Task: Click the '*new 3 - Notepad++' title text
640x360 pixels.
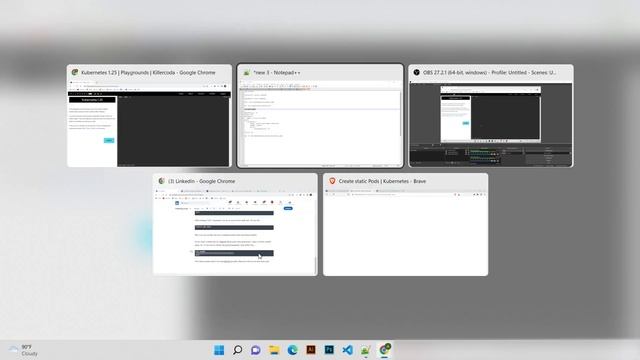Action: coord(276,72)
